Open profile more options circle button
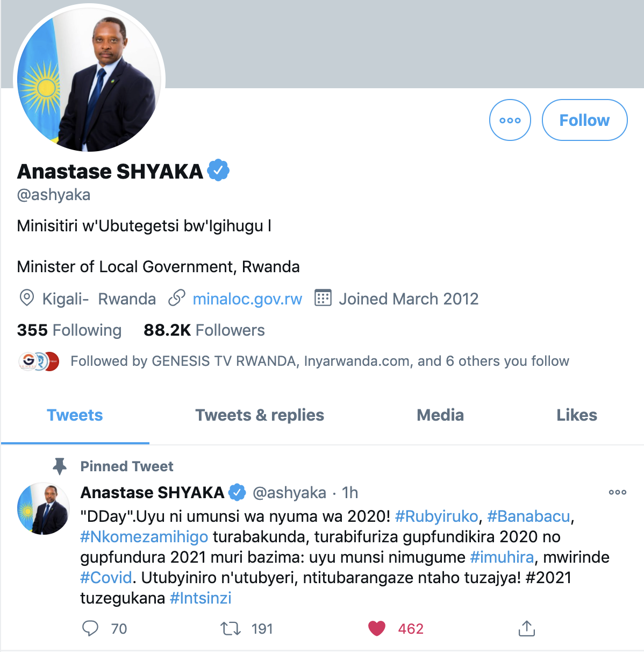This screenshot has height=652, width=644. tap(510, 120)
